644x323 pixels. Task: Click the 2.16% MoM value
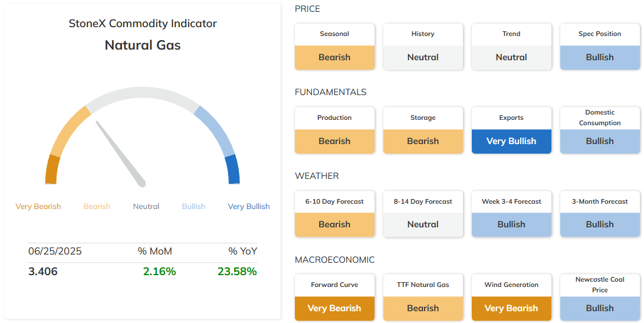(159, 272)
